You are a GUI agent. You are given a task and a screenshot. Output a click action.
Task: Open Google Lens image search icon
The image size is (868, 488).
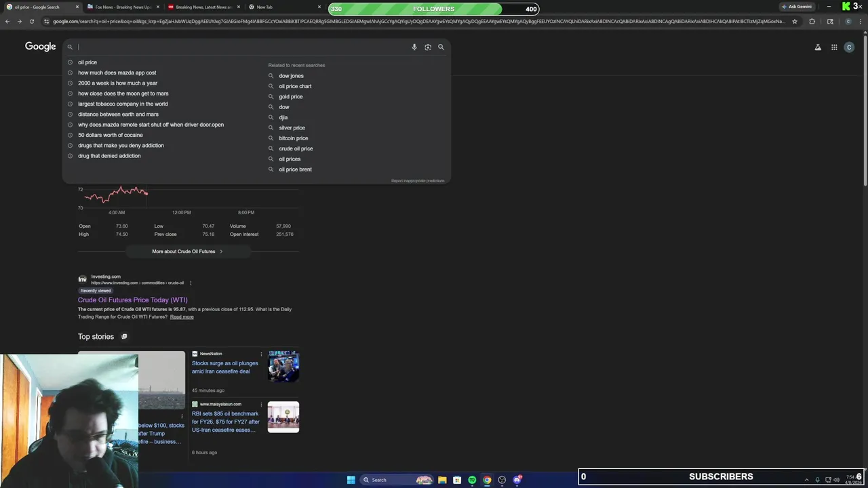(428, 47)
